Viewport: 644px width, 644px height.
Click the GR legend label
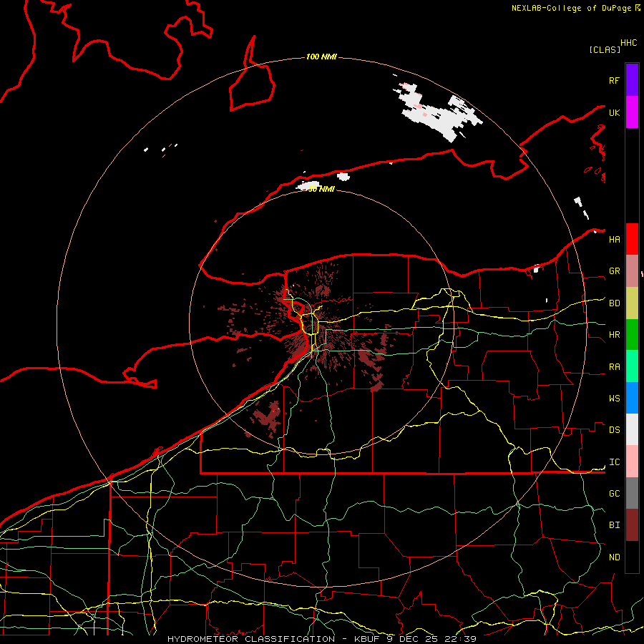pyautogui.click(x=614, y=271)
